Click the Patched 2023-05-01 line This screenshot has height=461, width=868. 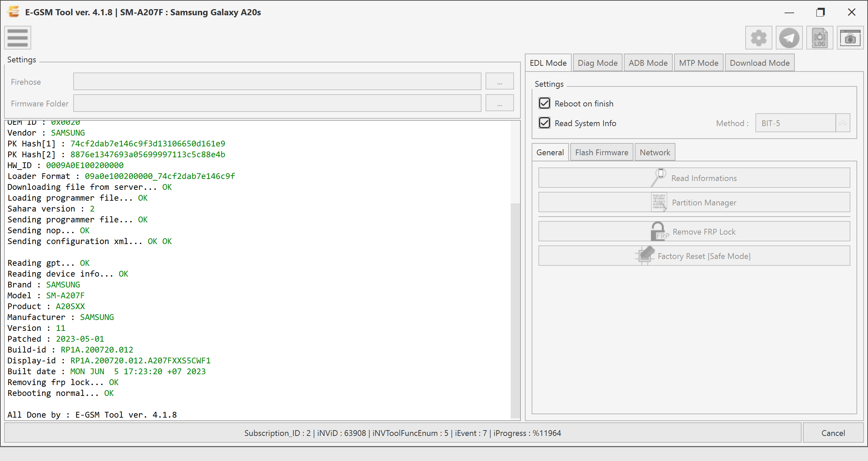[56, 339]
